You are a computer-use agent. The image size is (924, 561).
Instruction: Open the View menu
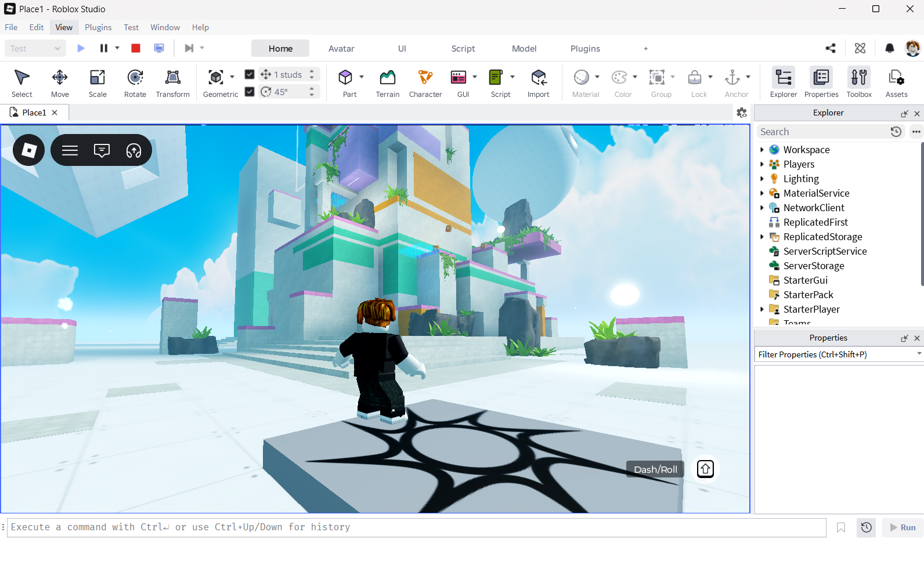pos(64,27)
